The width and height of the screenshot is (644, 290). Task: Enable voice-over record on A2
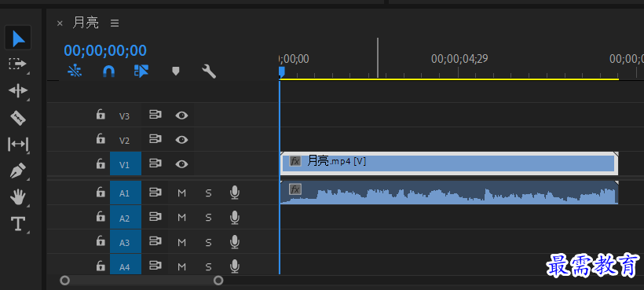click(235, 217)
